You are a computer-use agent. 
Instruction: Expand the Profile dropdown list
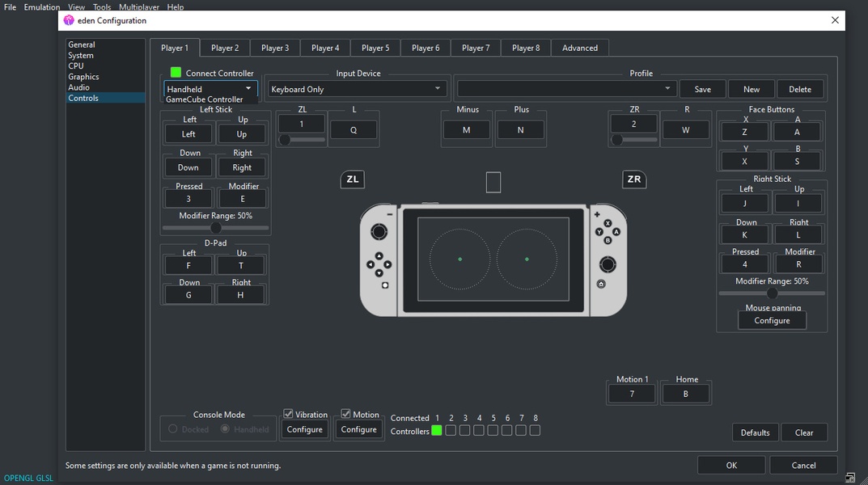pyautogui.click(x=566, y=89)
